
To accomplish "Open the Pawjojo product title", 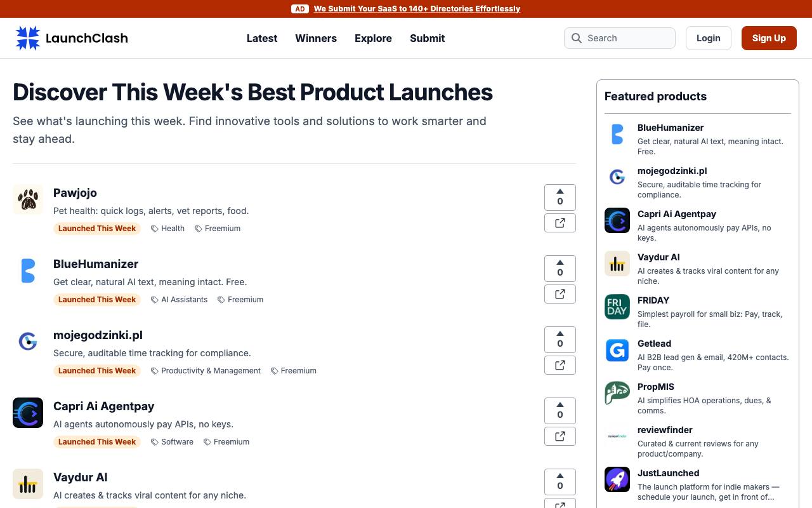I will pyautogui.click(x=75, y=193).
